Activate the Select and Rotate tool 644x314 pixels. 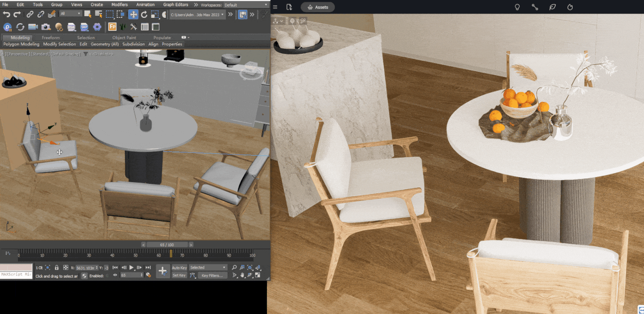click(144, 14)
